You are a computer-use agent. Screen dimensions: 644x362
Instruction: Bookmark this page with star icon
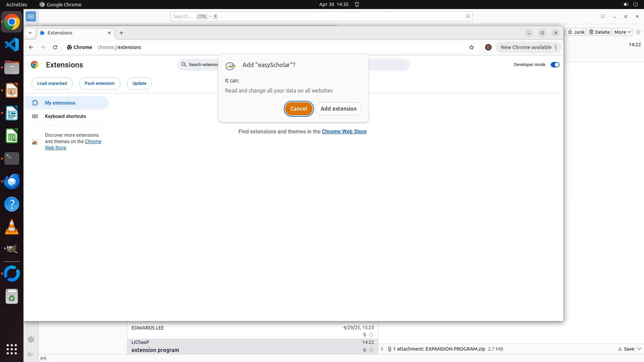tap(471, 47)
